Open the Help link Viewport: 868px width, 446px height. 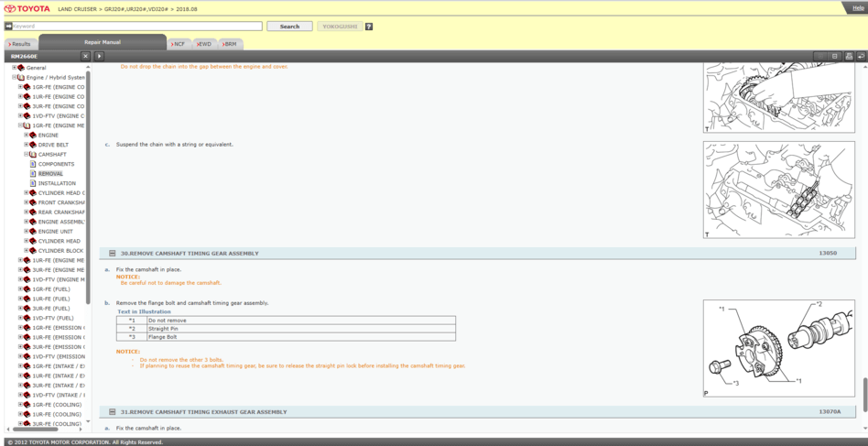tap(857, 7)
